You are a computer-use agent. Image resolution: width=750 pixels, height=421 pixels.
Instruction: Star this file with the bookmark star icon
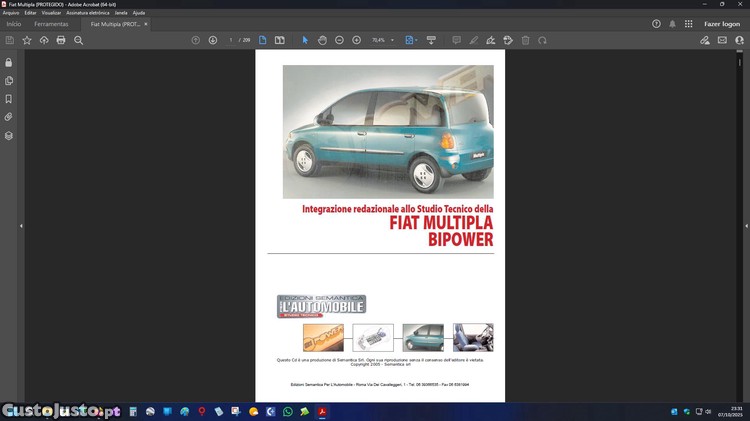pos(26,40)
